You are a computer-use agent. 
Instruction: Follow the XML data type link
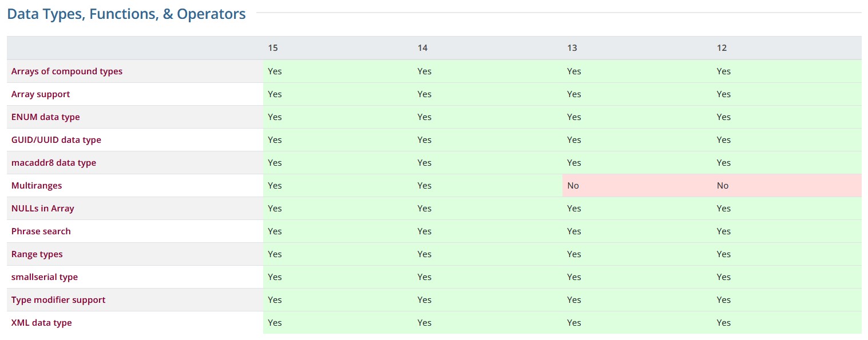coord(42,323)
